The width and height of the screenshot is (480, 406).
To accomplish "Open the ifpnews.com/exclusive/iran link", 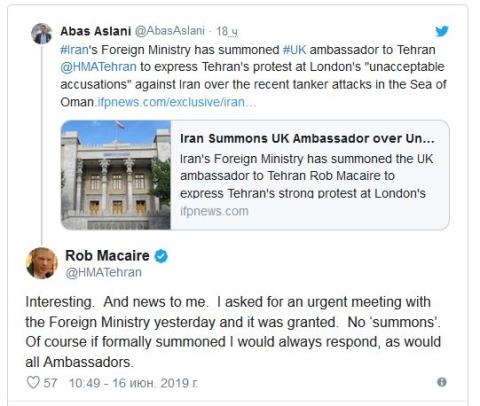I will point(176,102).
